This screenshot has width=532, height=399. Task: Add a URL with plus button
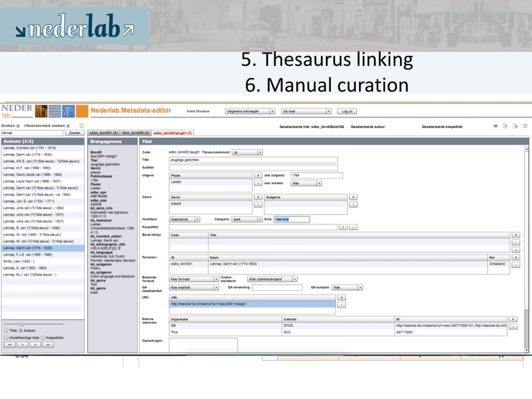click(x=341, y=298)
